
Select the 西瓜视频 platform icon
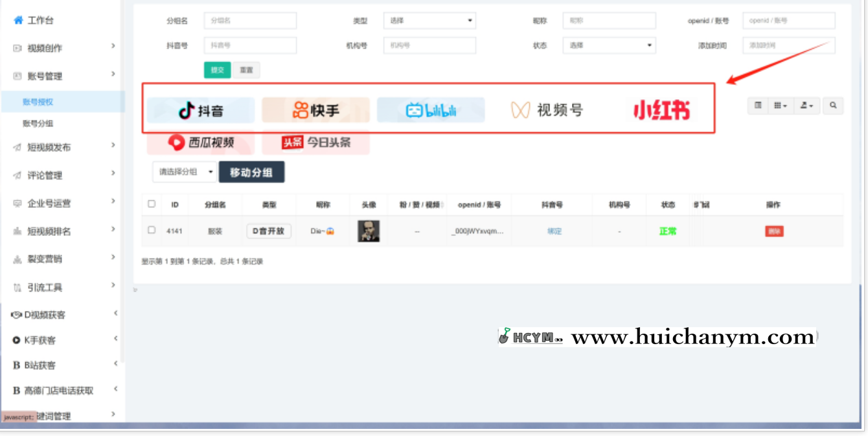201,144
